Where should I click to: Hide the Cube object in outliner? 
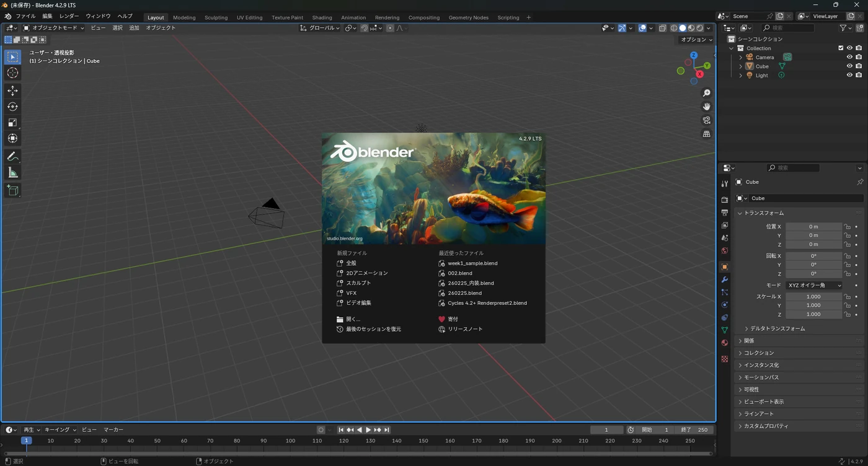pyautogui.click(x=849, y=66)
